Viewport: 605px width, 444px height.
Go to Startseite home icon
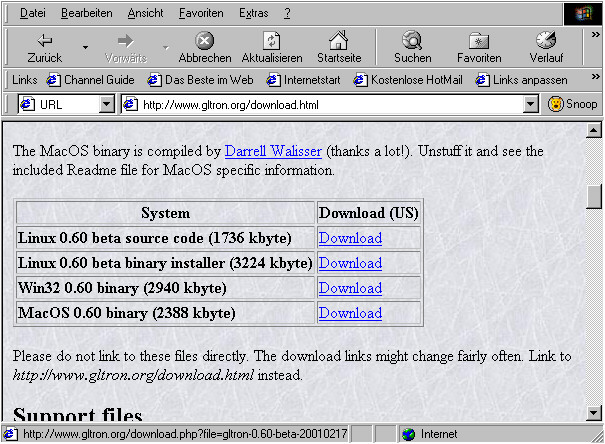[x=339, y=41]
